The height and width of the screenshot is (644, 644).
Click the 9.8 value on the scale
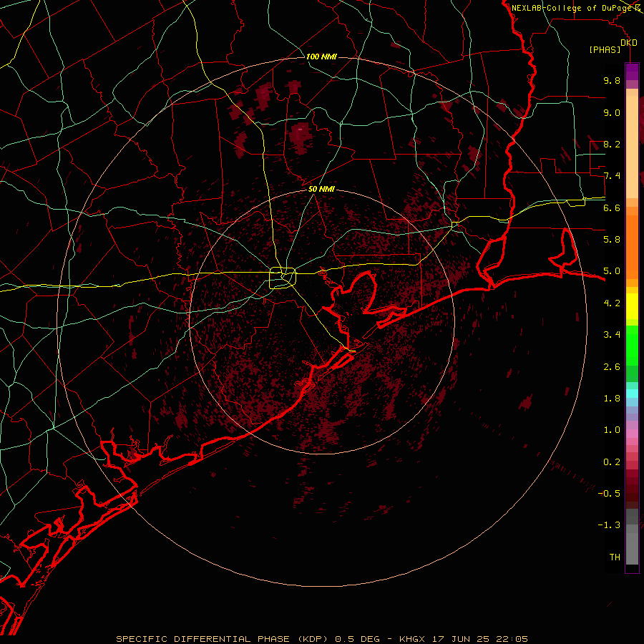[612, 81]
